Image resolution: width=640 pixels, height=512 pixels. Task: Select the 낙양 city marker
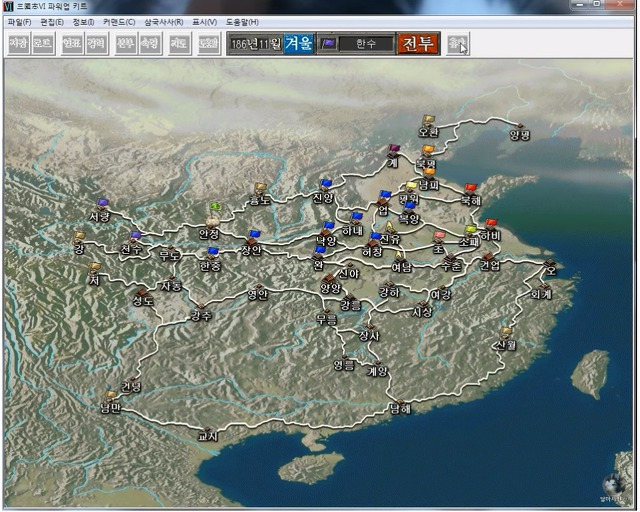[327, 234]
